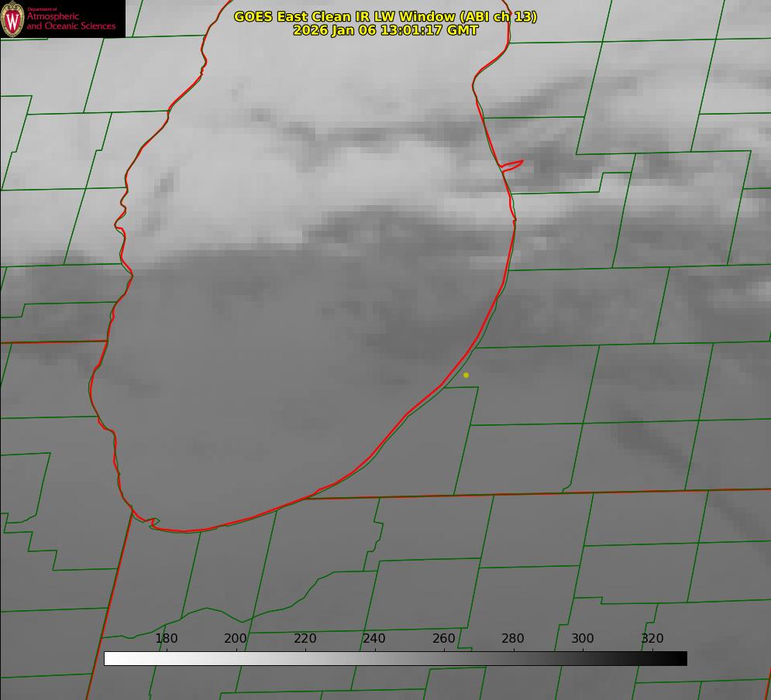Click the yellow location marker dot

tap(466, 375)
